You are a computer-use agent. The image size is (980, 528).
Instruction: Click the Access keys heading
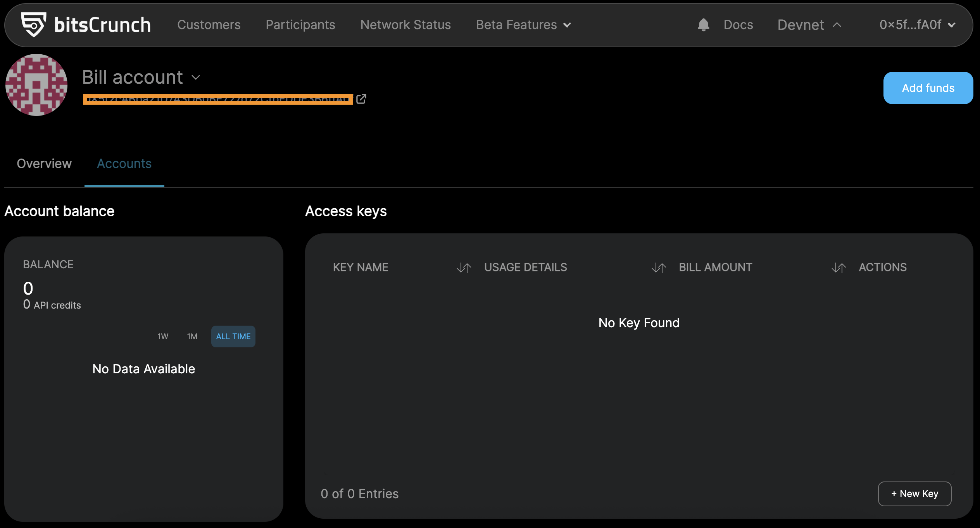[x=346, y=211]
